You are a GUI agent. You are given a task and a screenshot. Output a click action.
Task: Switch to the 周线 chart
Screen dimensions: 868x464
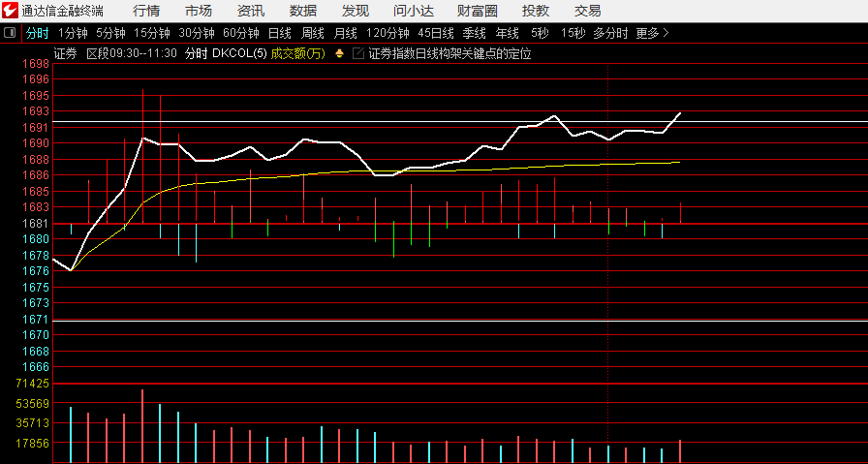(312, 33)
